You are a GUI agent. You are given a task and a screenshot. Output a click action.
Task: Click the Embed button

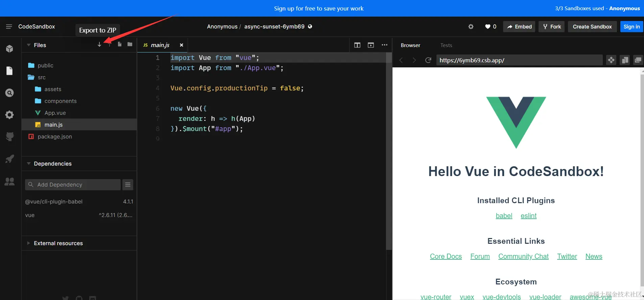tap(519, 26)
